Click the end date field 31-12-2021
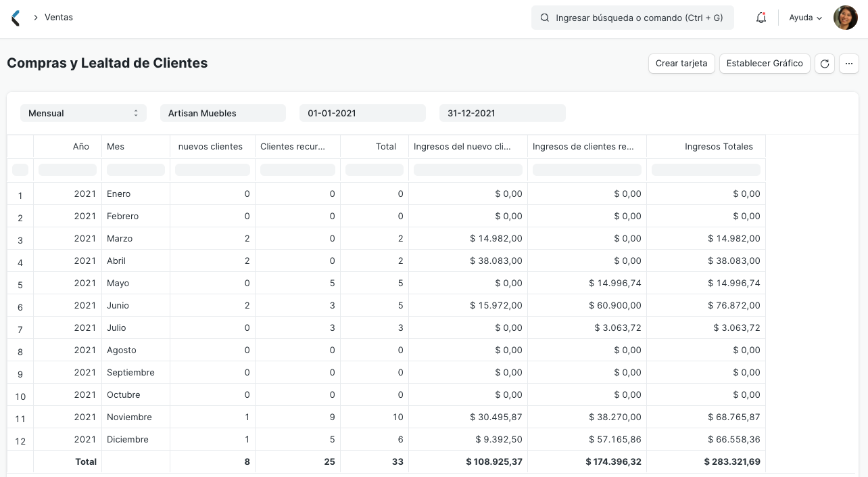This screenshot has height=477, width=868. (502, 113)
